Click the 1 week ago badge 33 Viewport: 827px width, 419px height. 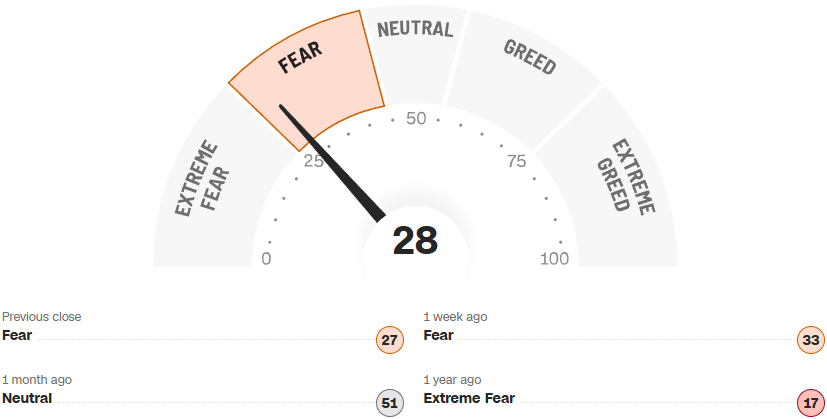tap(811, 340)
